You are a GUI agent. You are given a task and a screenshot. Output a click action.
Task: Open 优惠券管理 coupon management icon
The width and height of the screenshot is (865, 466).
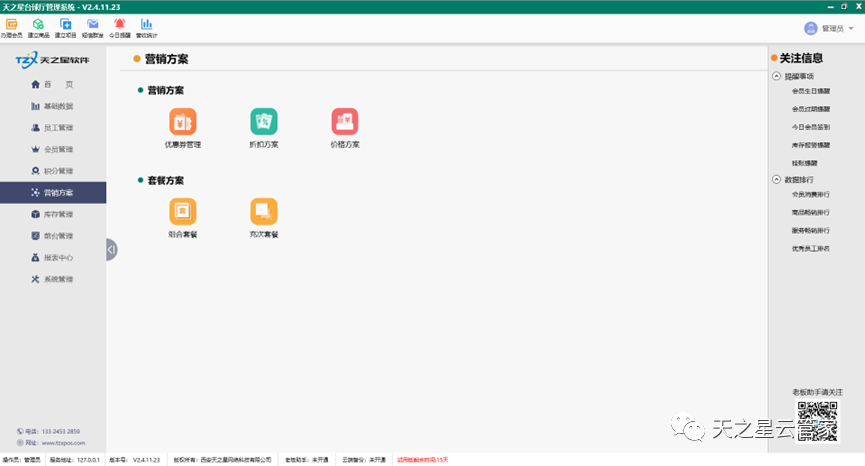point(183,122)
